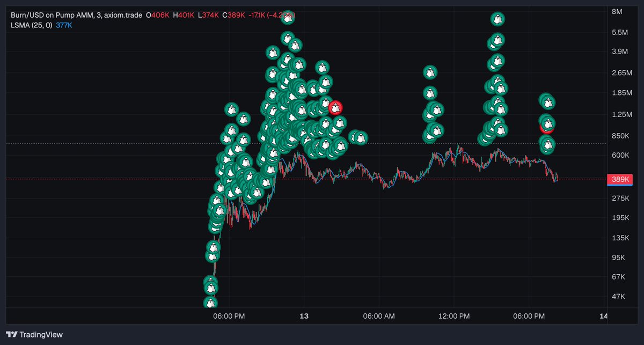644x345 pixels.
Task: Click the Open value O406K in the header
Action: point(157,16)
